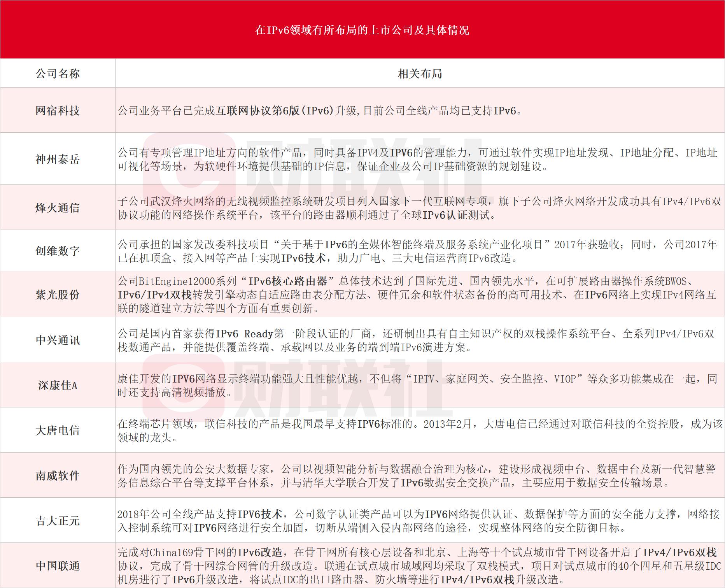Select the "公司名称" column header

pyautogui.click(x=58, y=74)
